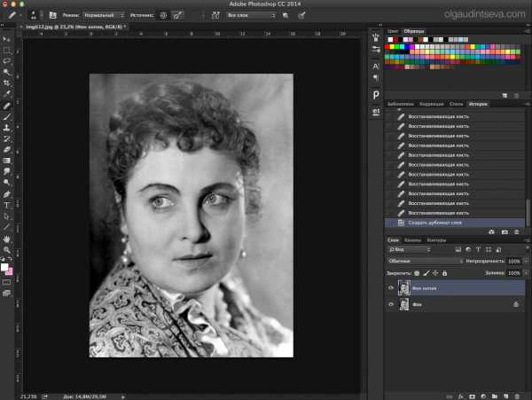Image resolution: width=532 pixels, height=400 pixels.
Task: Open the Clone Source panel icon
Action: 52,15
